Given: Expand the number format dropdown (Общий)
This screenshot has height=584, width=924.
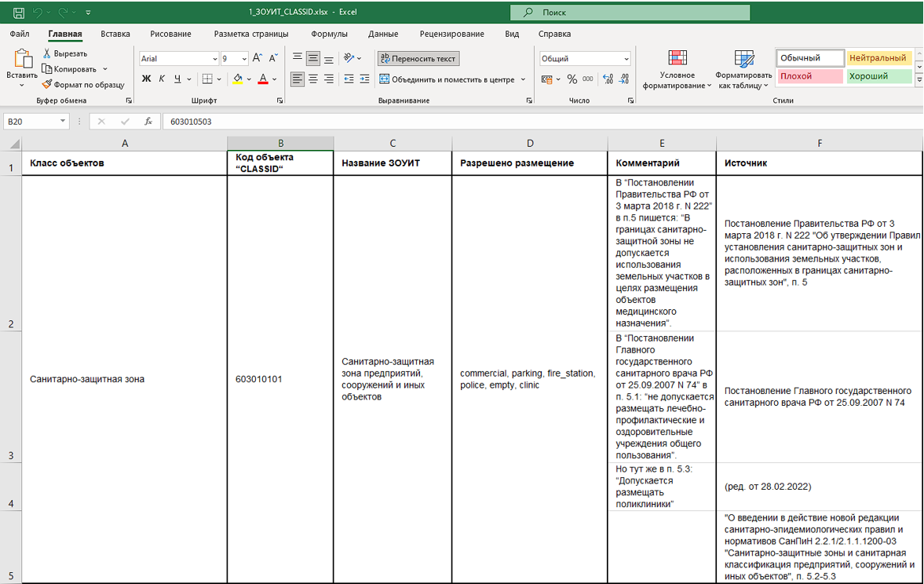Looking at the screenshot, I should [626, 59].
